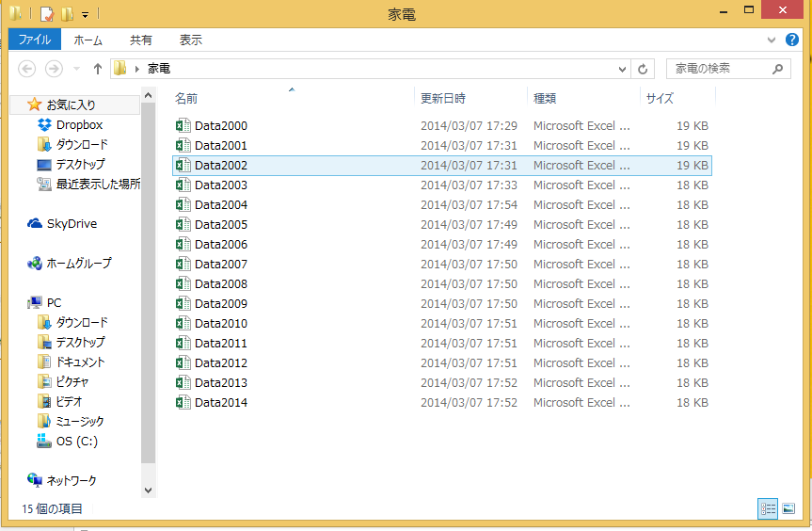Select the Data2002 Excel file icon

coord(183,166)
